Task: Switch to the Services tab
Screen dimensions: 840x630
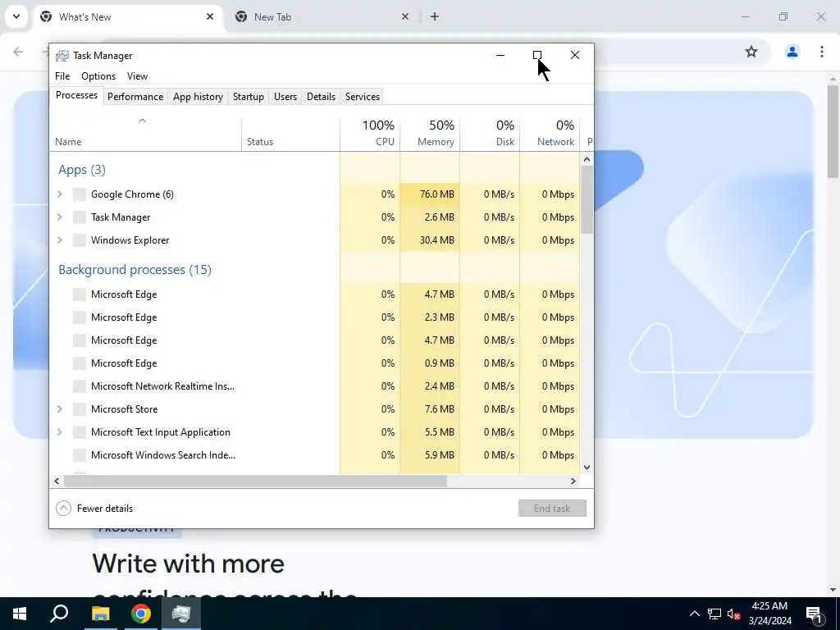Action: (x=362, y=97)
